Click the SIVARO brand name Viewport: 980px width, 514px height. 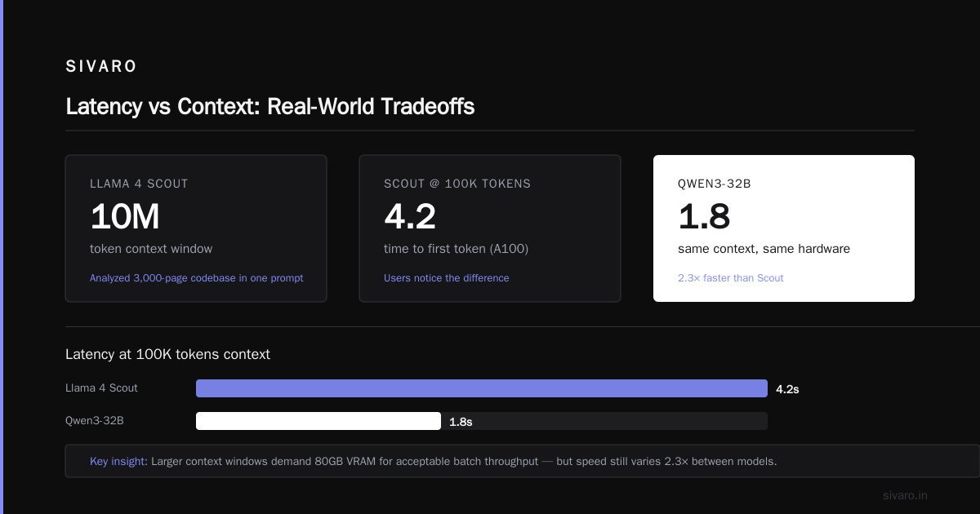(x=101, y=67)
